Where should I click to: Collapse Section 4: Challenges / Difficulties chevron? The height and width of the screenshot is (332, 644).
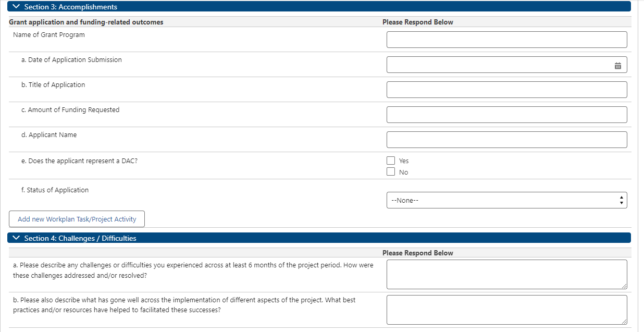[16, 238]
